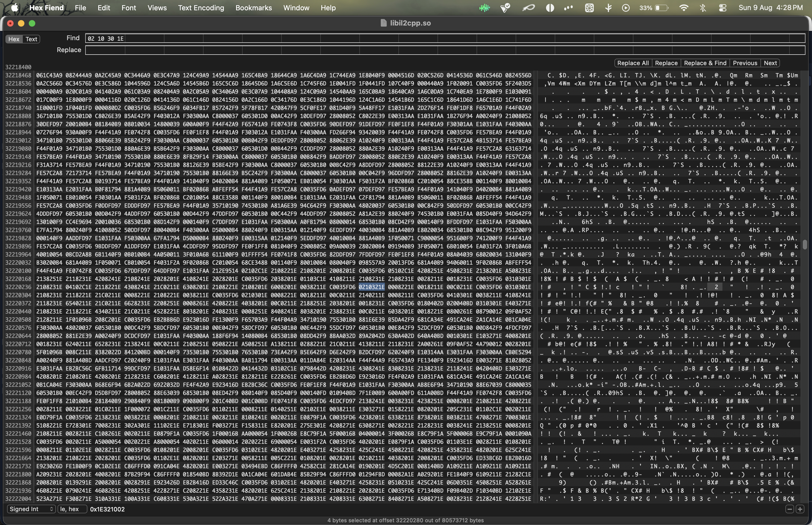Viewport: 812px width, 525px height.
Task: Click the libil2cpp.so document icon in title bar
Action: [384, 23]
